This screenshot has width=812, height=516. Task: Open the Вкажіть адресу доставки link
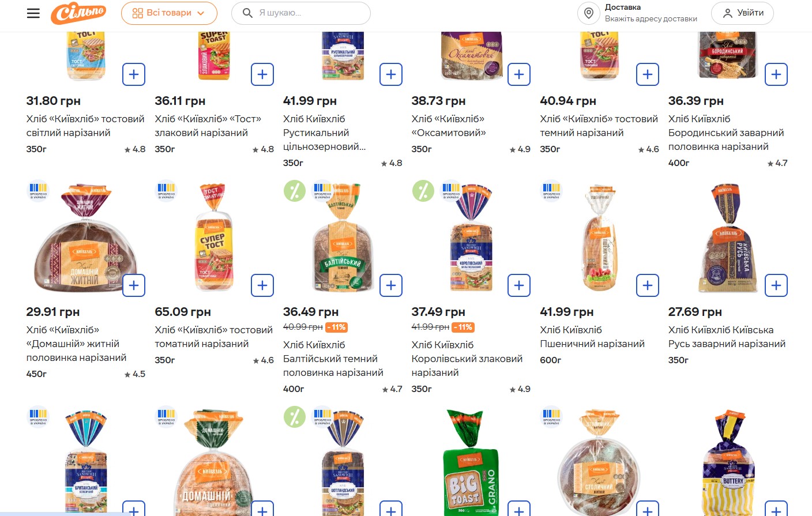tap(651, 19)
